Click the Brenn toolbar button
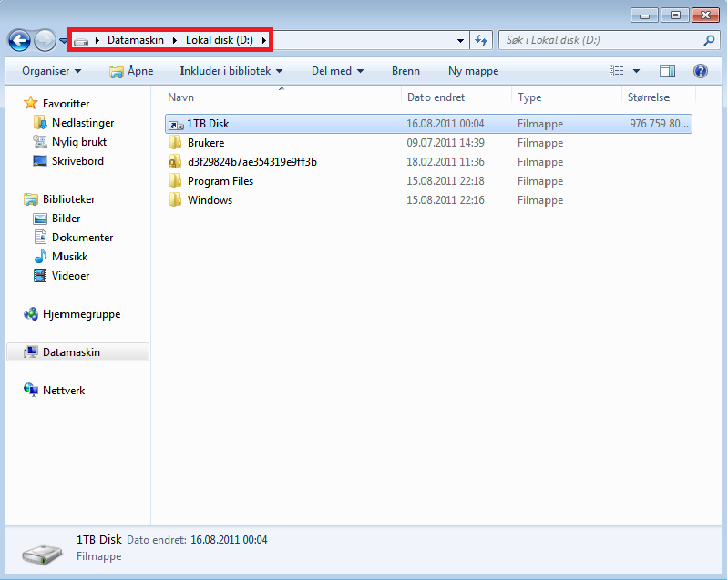The height and width of the screenshot is (580, 728). pyautogui.click(x=405, y=71)
